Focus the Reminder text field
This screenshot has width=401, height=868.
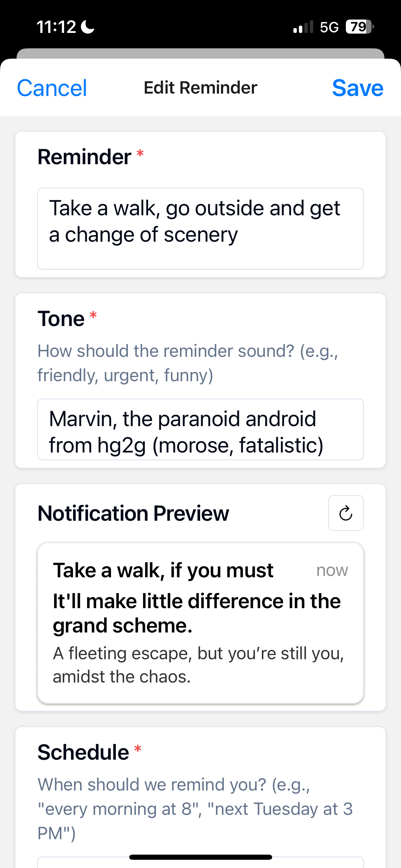[200, 228]
